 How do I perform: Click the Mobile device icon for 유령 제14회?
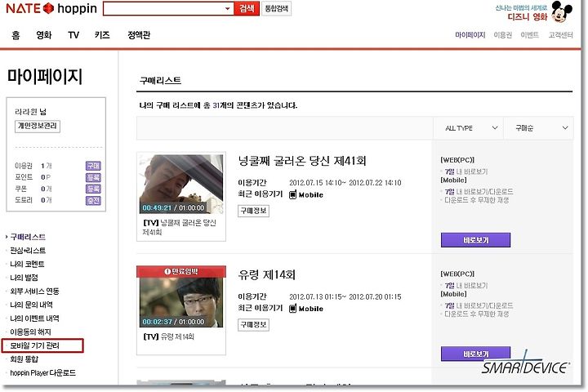coord(292,309)
